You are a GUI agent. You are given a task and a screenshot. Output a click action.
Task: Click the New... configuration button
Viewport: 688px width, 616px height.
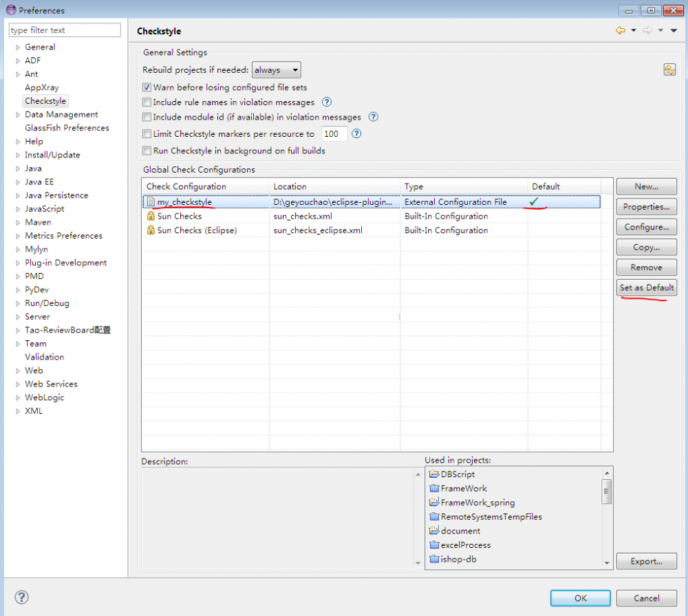click(x=646, y=186)
